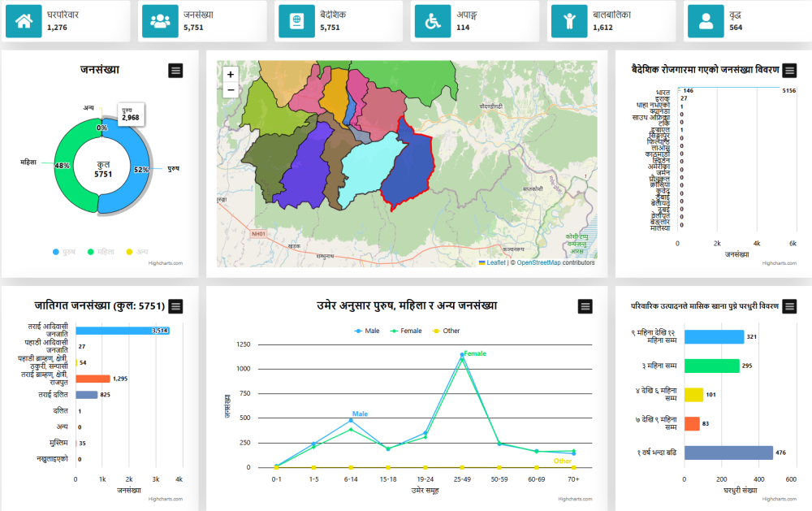
Task: Zoom out on the map
Action: click(231, 90)
